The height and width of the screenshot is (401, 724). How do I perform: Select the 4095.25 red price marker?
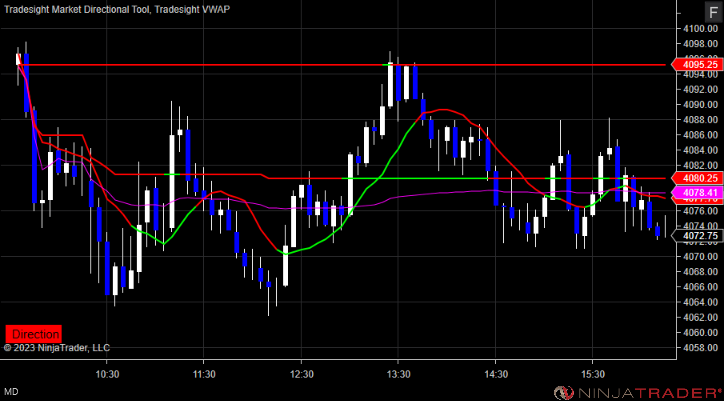pyautogui.click(x=697, y=65)
